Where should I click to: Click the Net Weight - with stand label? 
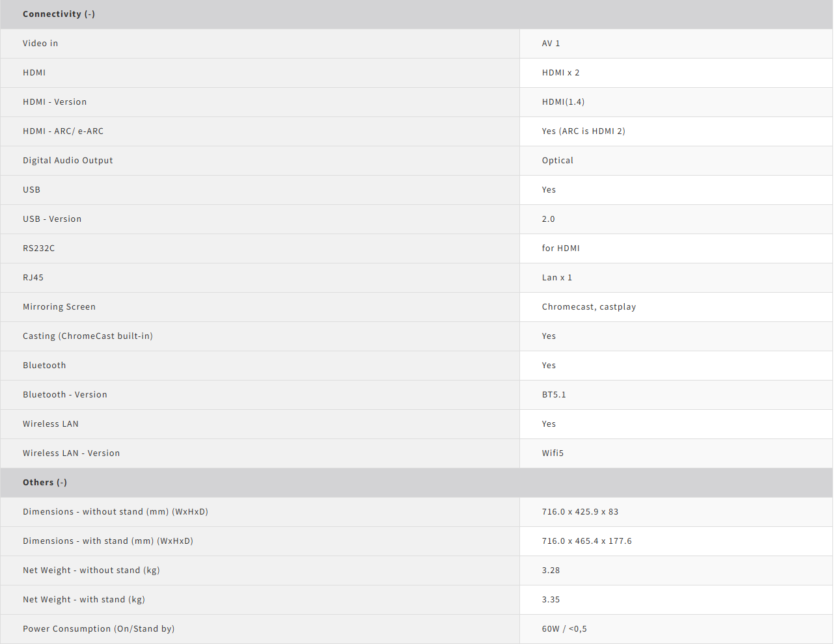[83, 600]
